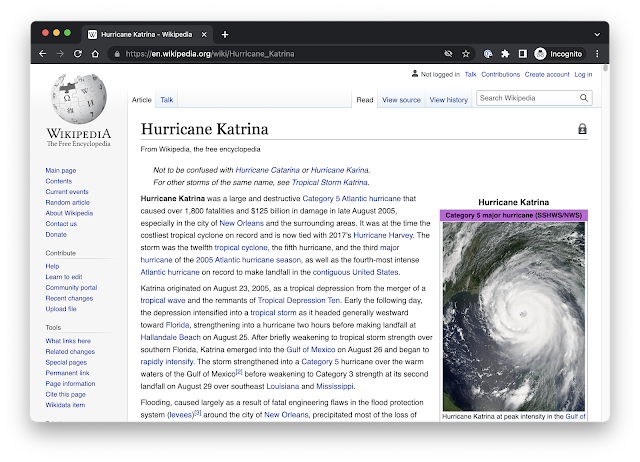The image size is (640, 462).
Task: Select the Read tab
Action: 365,100
